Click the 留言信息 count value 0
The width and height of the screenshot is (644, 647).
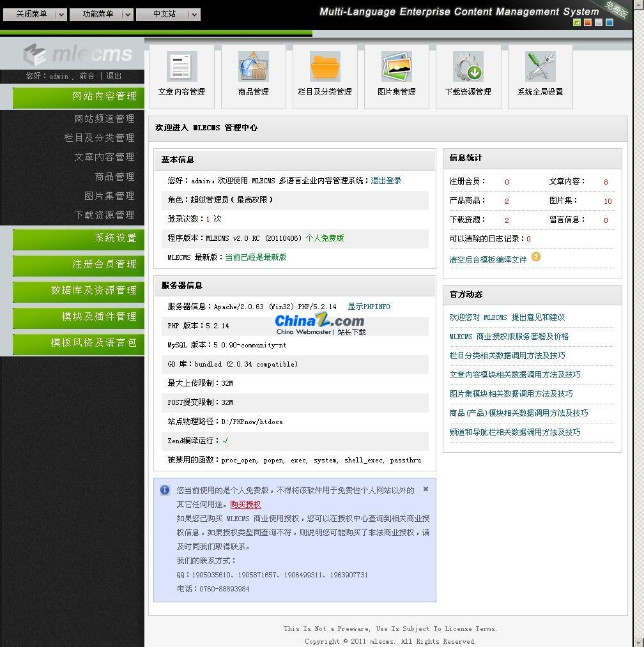pos(606,220)
